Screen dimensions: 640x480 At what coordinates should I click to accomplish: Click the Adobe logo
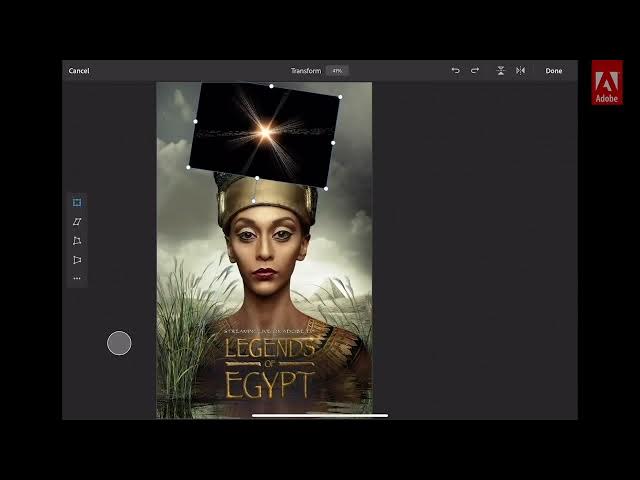[607, 83]
